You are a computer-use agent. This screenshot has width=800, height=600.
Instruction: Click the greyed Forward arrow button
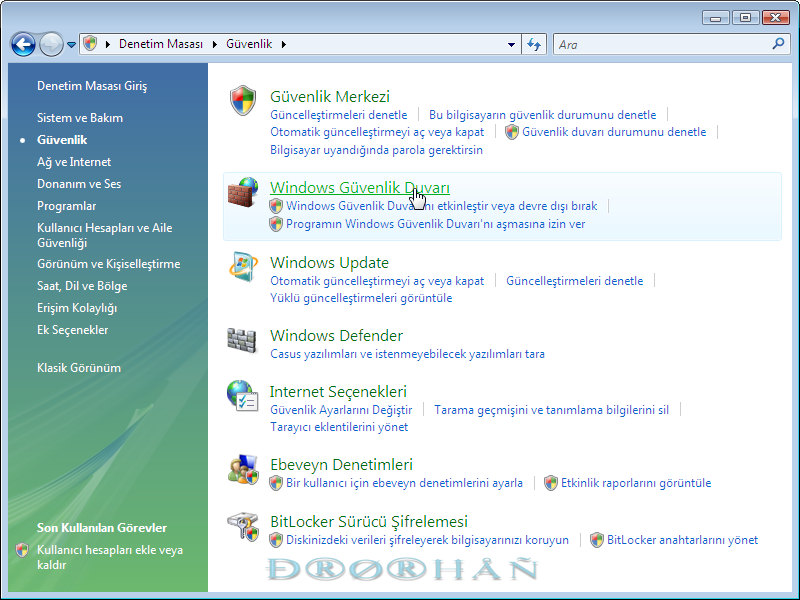[51, 44]
